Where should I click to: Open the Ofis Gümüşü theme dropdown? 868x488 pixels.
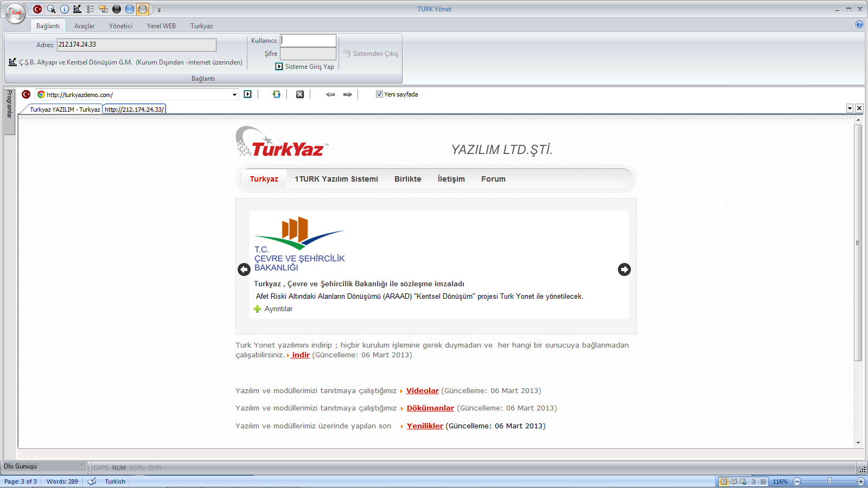point(44,466)
